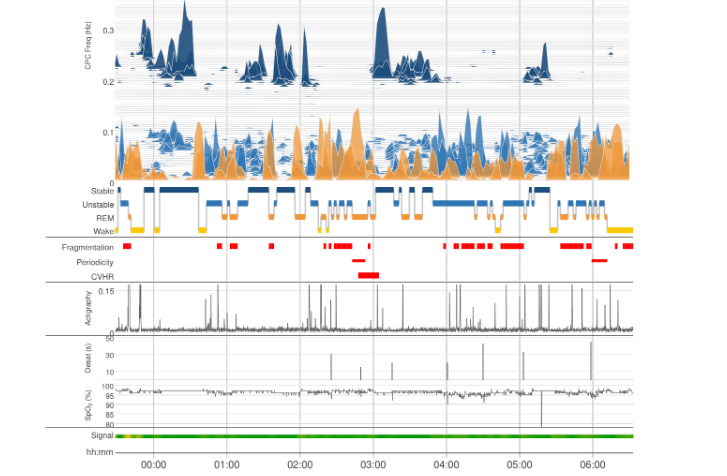Image resolution: width=727 pixels, height=476 pixels.
Task: Click the 03:00 time axis label
Action: 373,465
